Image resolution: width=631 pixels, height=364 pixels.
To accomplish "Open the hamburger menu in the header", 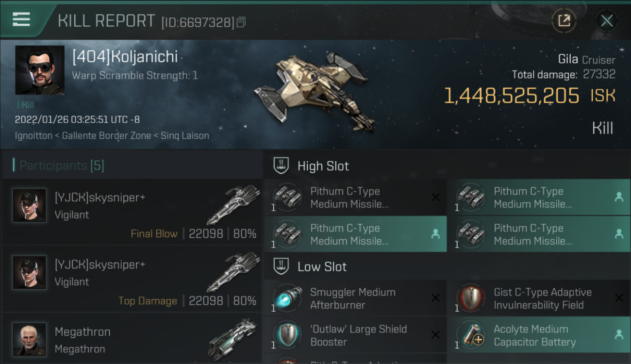I will coord(21,19).
